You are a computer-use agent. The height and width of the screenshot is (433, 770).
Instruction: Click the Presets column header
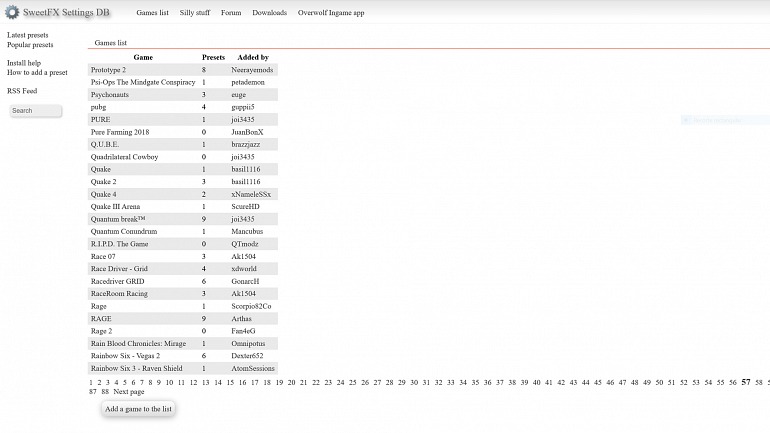click(x=213, y=57)
